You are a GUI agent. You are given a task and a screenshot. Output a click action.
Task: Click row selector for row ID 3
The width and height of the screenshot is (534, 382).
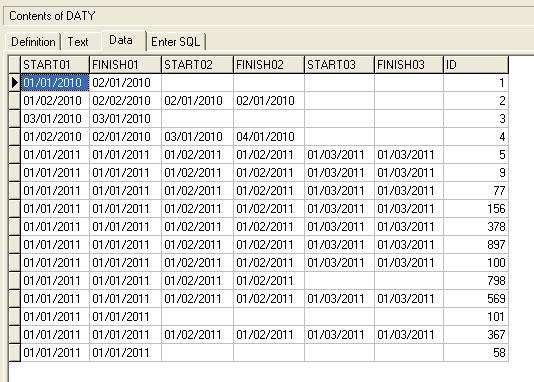[x=14, y=119]
